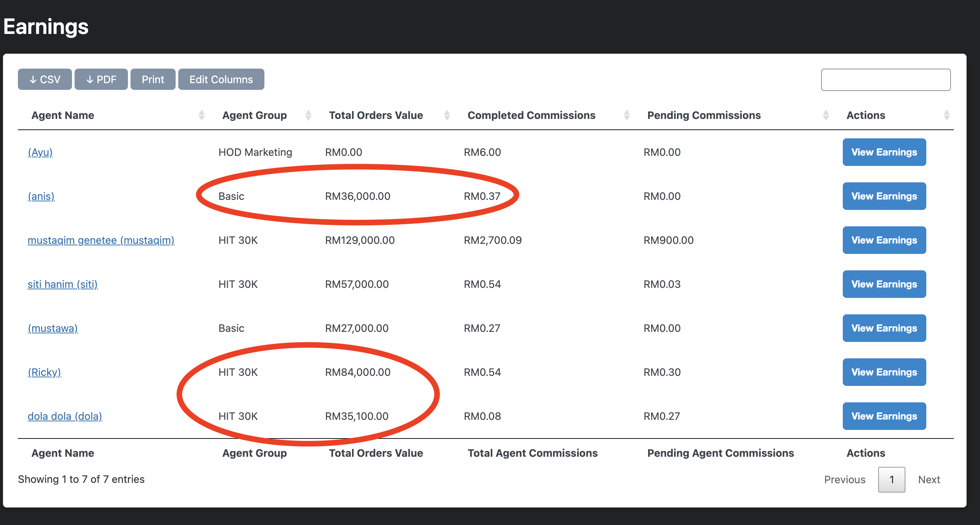980x525 pixels.
Task: Select the RM6.00 completed commission cell
Action: click(482, 152)
